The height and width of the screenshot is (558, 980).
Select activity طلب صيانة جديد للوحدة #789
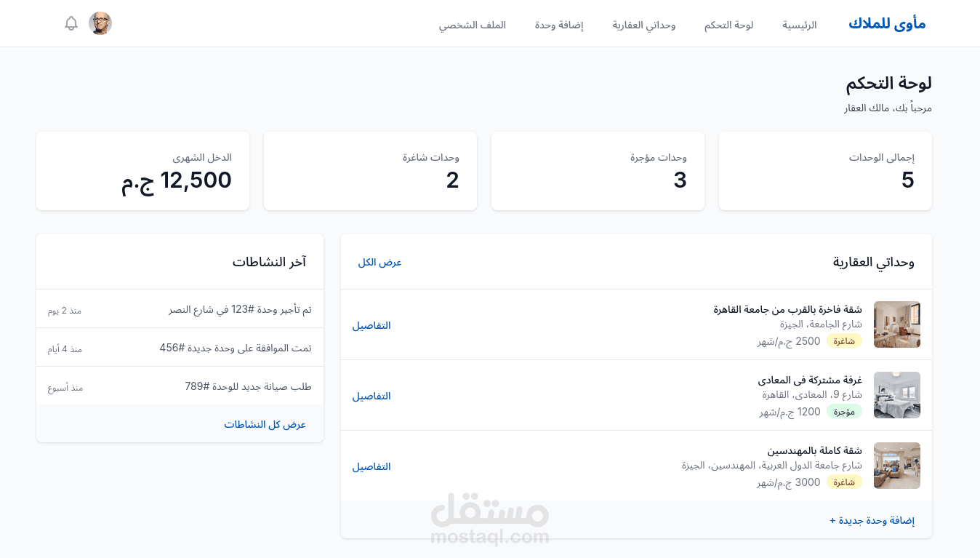click(x=248, y=386)
